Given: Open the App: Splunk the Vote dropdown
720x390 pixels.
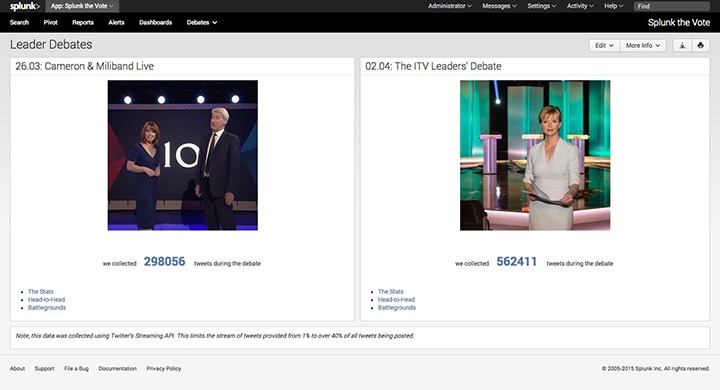Looking at the screenshot, I should (x=82, y=6).
